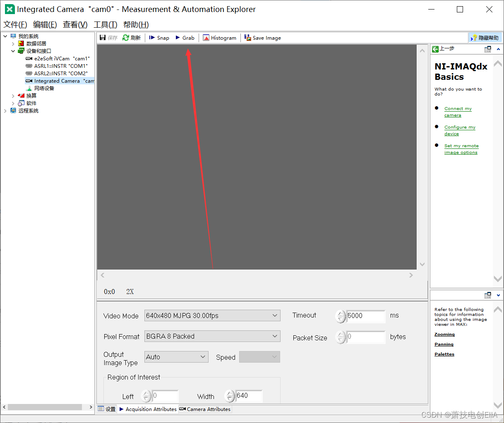Click the 换算 scales icon
The image size is (504, 423).
(21, 96)
